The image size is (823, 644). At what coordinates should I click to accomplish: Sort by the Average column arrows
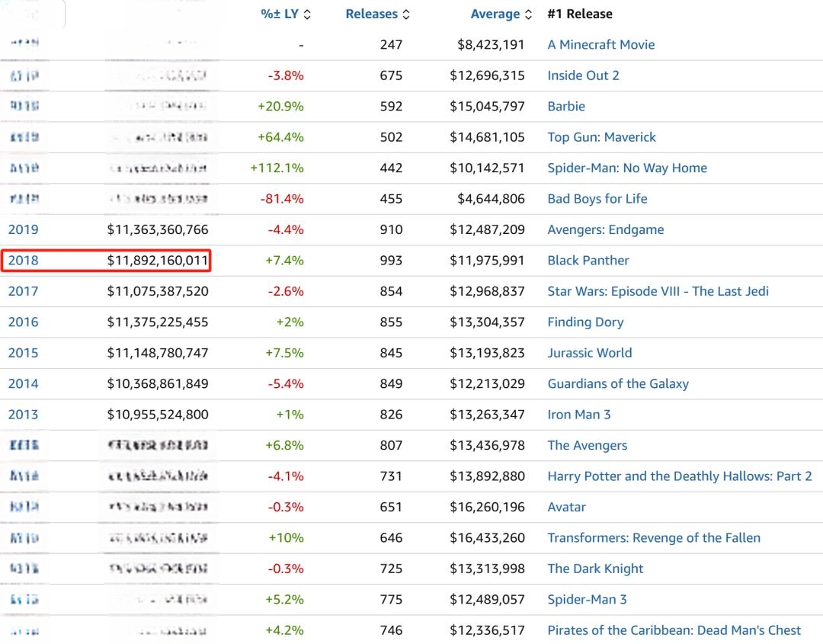point(528,14)
